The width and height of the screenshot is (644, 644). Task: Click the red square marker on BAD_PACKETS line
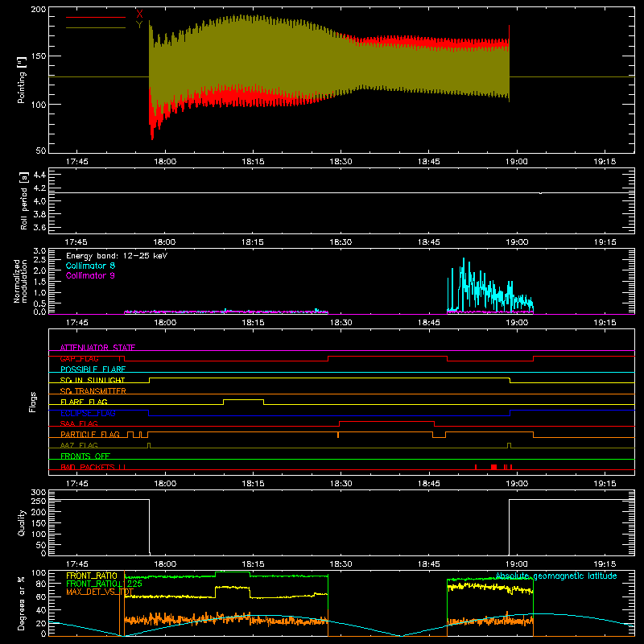pos(493,467)
